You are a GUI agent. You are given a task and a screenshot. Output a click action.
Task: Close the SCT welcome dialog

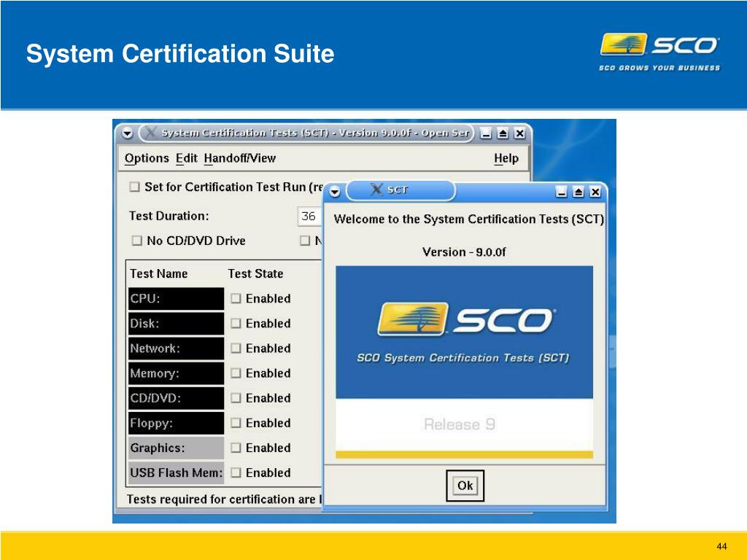(x=595, y=192)
